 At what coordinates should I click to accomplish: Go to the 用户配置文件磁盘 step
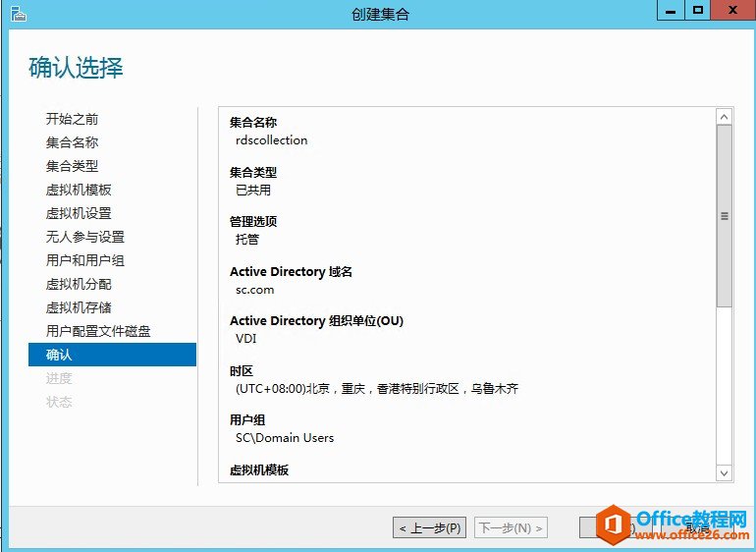point(98,331)
